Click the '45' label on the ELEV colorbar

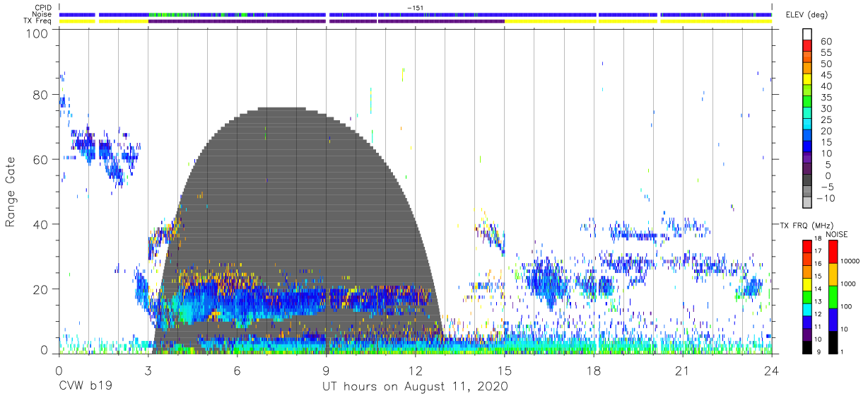(x=825, y=75)
